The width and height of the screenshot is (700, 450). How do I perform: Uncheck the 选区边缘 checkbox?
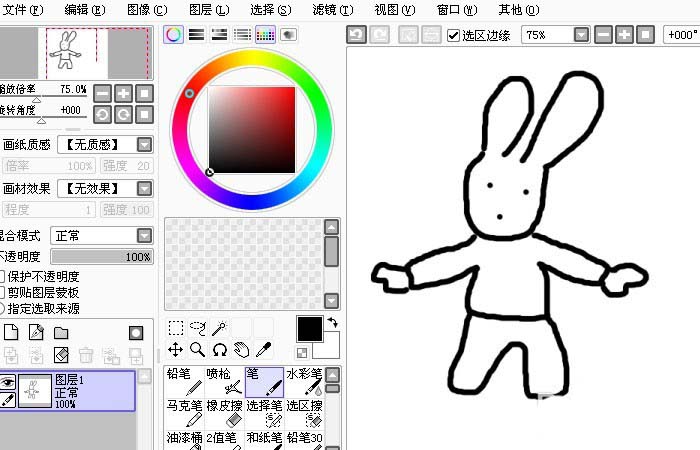[x=454, y=35]
